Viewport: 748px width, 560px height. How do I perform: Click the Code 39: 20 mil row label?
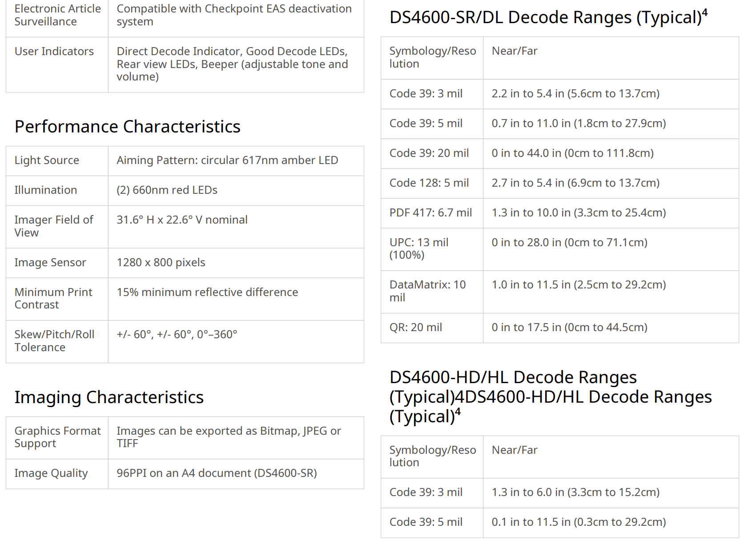[429, 153]
